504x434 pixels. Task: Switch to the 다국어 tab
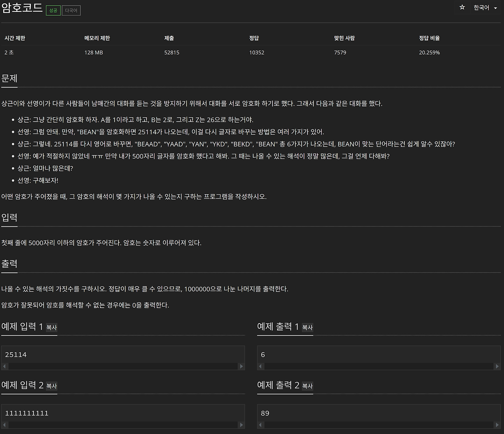pos(71,11)
